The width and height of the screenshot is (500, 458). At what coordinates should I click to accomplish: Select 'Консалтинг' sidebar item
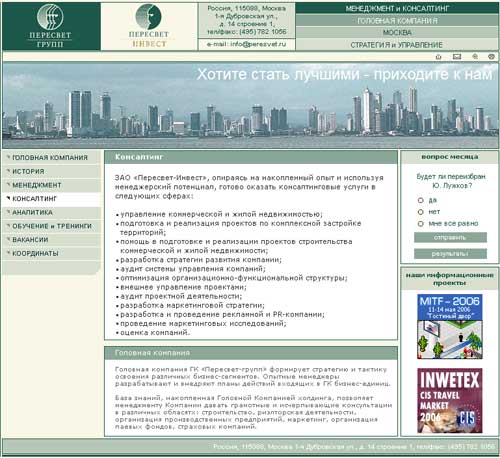point(51,199)
